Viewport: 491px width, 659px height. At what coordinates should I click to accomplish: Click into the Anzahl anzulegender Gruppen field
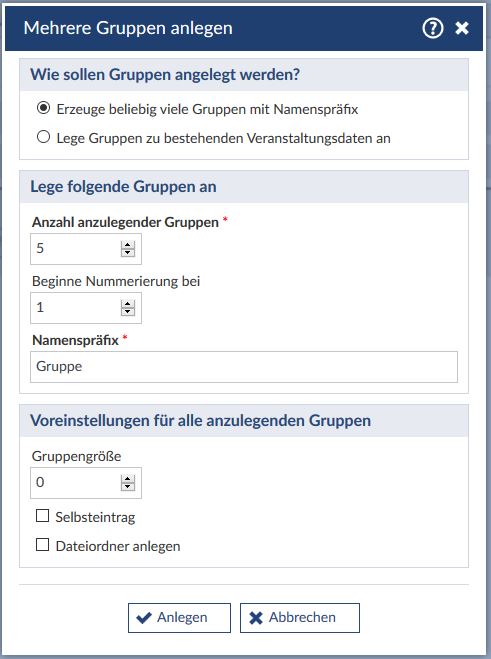(86, 249)
